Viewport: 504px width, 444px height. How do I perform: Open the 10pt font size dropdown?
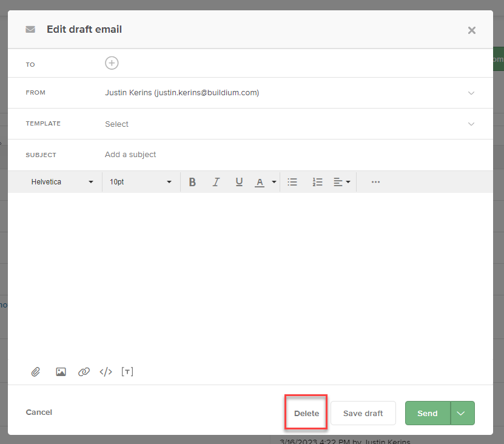140,182
